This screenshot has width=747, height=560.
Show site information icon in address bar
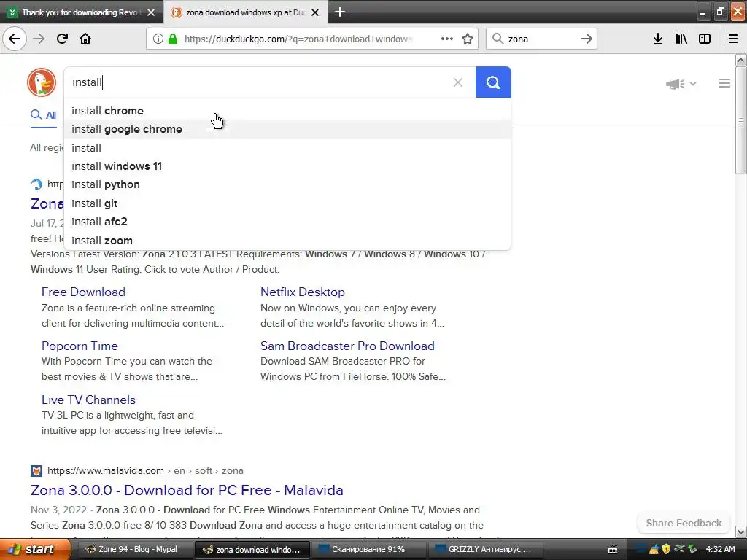coord(158,39)
